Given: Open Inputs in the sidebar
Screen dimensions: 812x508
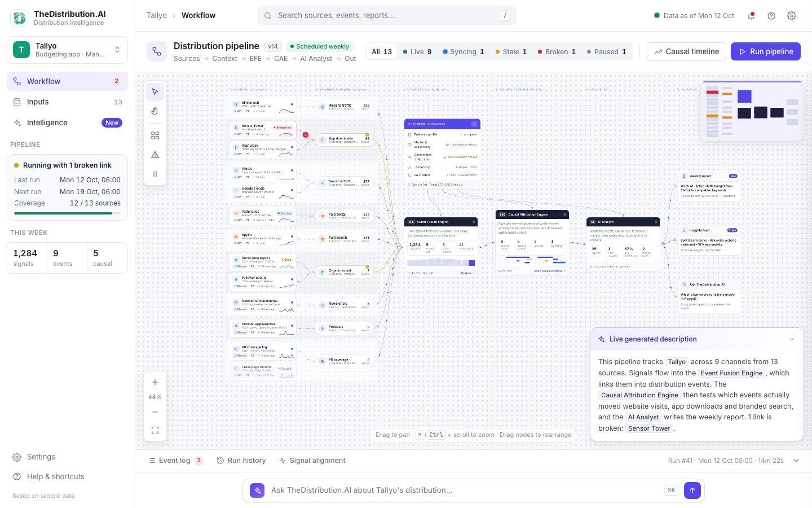Looking at the screenshot, I should (67, 102).
